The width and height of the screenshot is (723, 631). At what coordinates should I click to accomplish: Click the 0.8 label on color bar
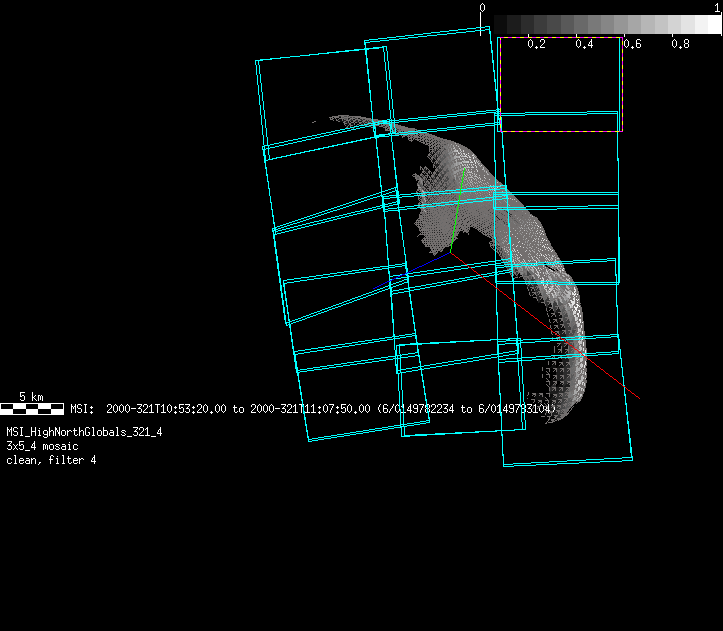680,44
